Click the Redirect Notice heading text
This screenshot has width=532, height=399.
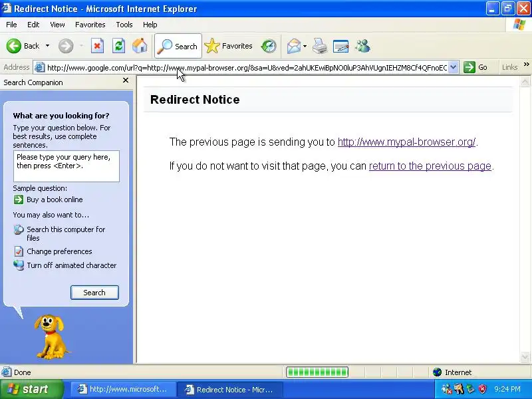195,99
